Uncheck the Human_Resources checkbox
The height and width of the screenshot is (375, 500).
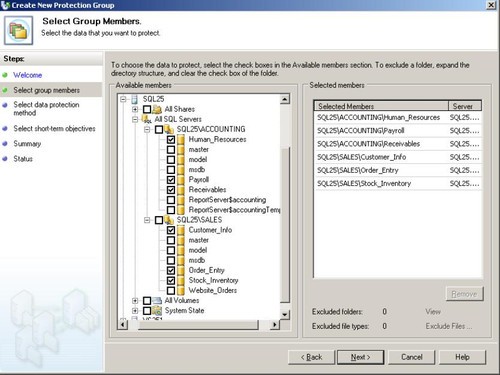click(x=171, y=139)
